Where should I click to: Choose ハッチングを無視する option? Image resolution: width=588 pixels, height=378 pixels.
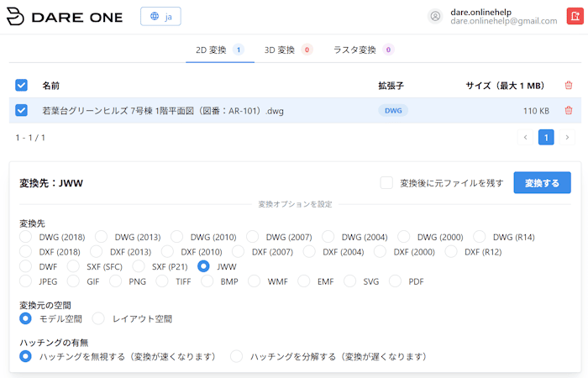point(25,356)
